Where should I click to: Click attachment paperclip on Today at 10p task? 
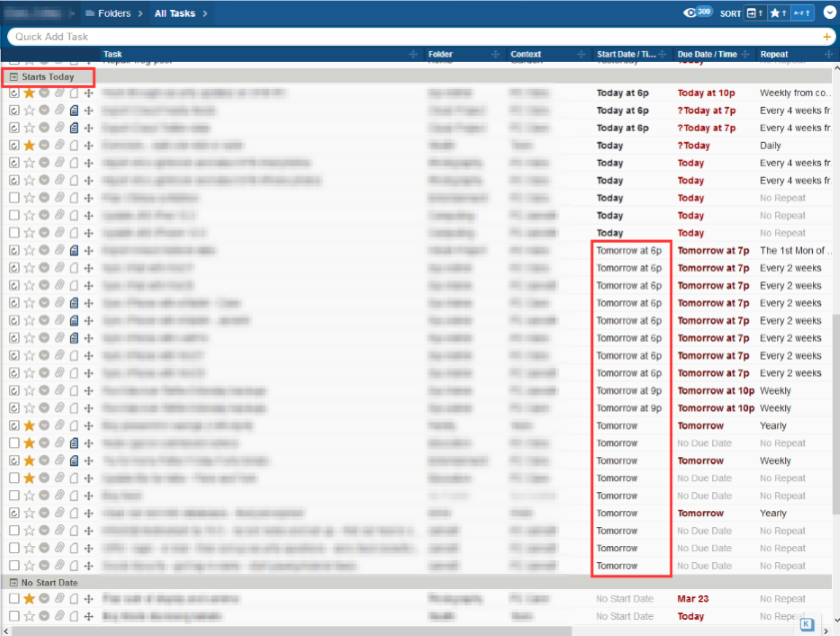[x=60, y=93]
